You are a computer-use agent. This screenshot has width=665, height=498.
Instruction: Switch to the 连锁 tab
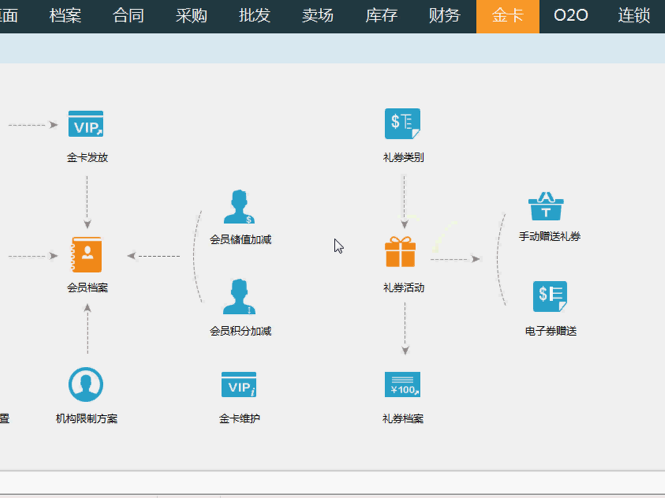(634, 16)
